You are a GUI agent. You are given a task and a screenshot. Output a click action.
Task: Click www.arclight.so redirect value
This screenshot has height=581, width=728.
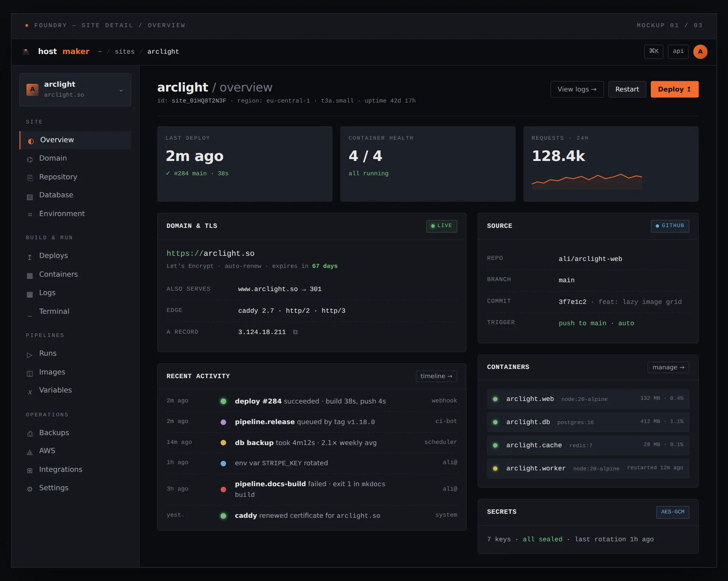pyautogui.click(x=279, y=289)
